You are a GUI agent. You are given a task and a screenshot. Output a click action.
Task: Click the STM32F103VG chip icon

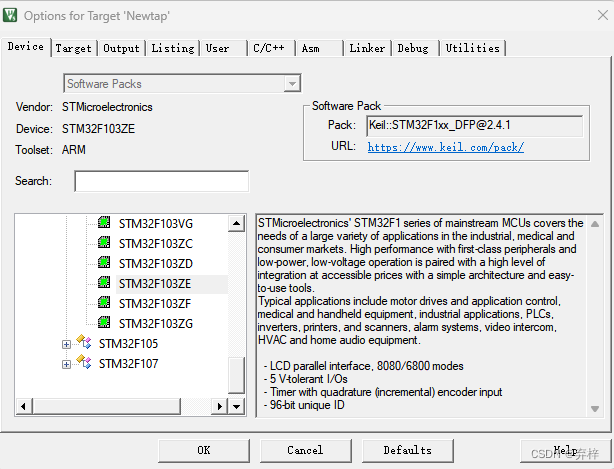point(104,222)
